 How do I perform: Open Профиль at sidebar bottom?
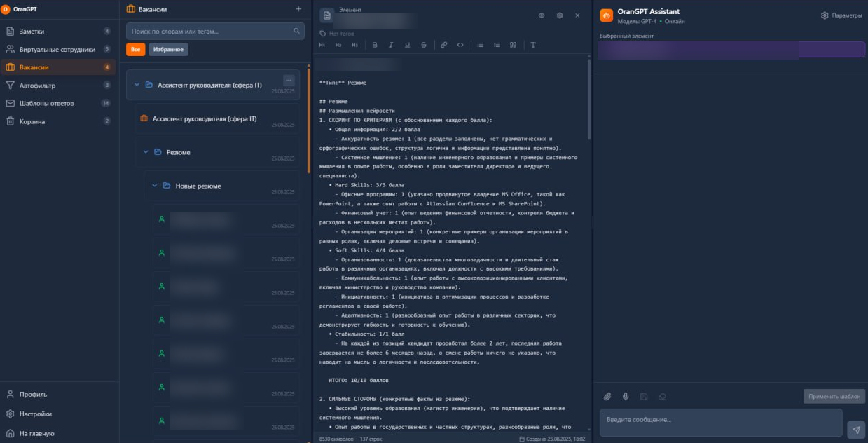pyautogui.click(x=57, y=395)
